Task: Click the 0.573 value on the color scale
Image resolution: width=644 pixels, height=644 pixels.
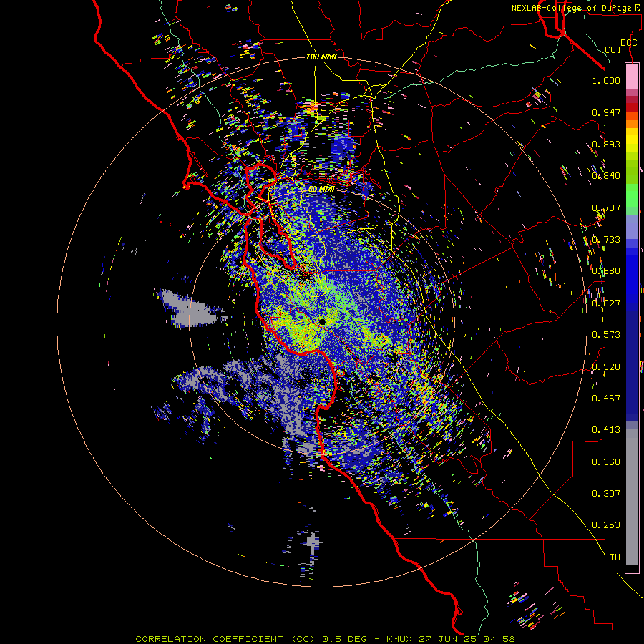Action: [606, 335]
